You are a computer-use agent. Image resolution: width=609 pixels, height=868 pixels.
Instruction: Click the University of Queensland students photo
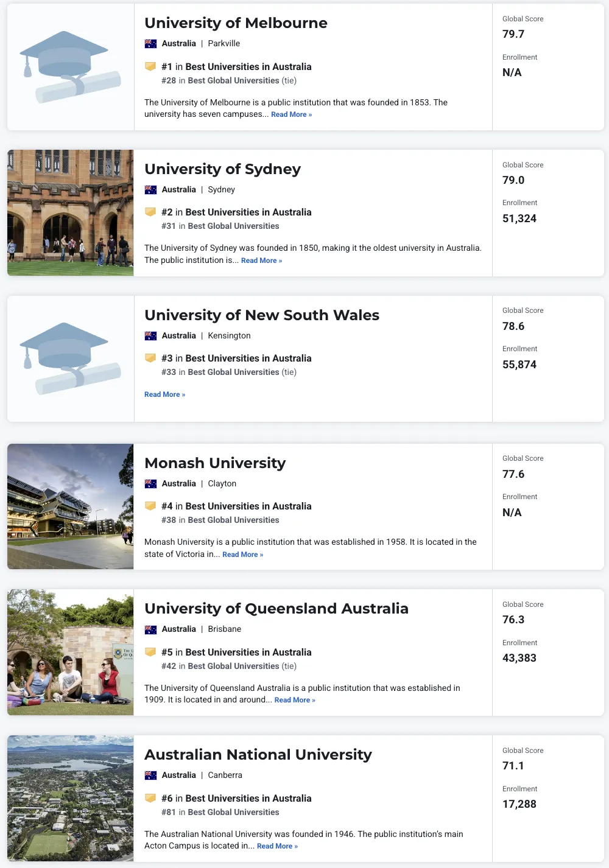coord(70,652)
